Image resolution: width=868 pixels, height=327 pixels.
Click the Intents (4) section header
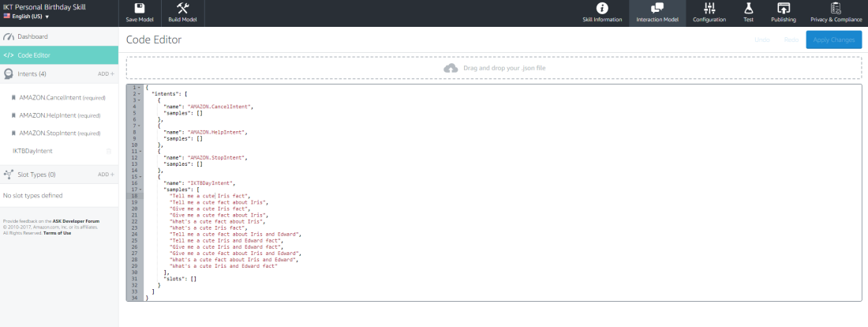(59, 73)
